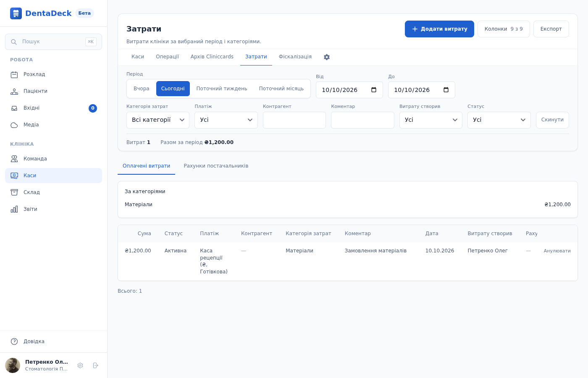Open the Вхідні inbox icon

coord(14,108)
